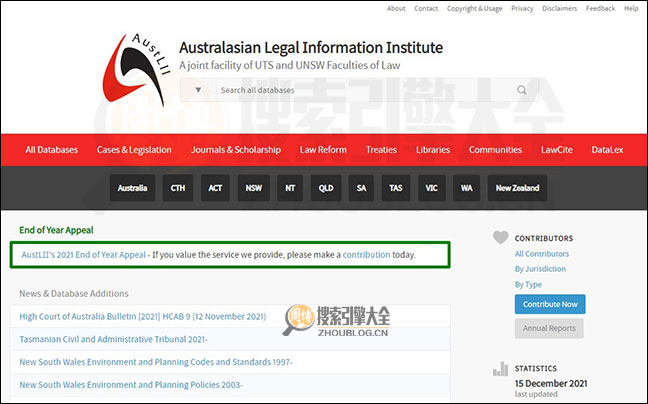Viewport: 648px width, 404px height.
Task: Open High Court of Australia Bulletin link
Action: tap(143, 317)
